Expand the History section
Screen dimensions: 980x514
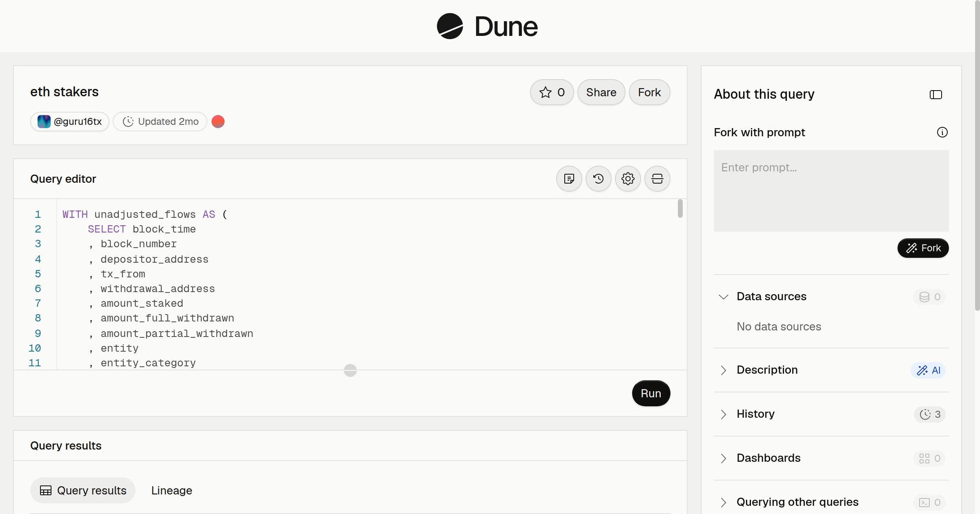[x=723, y=414]
